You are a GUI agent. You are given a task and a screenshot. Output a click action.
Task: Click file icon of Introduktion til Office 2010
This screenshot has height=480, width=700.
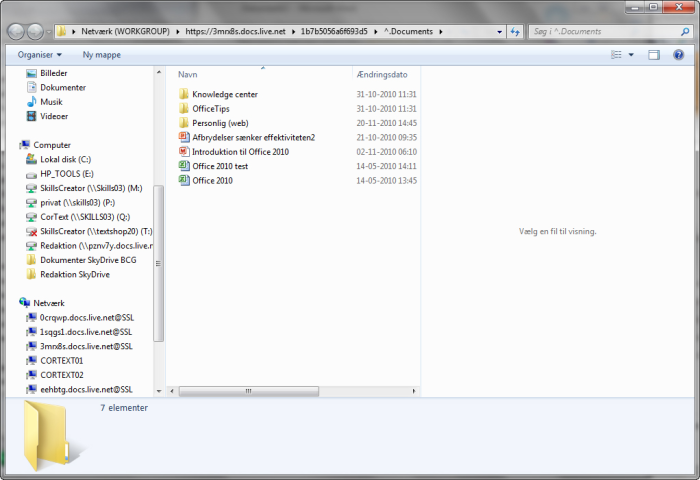point(183,151)
